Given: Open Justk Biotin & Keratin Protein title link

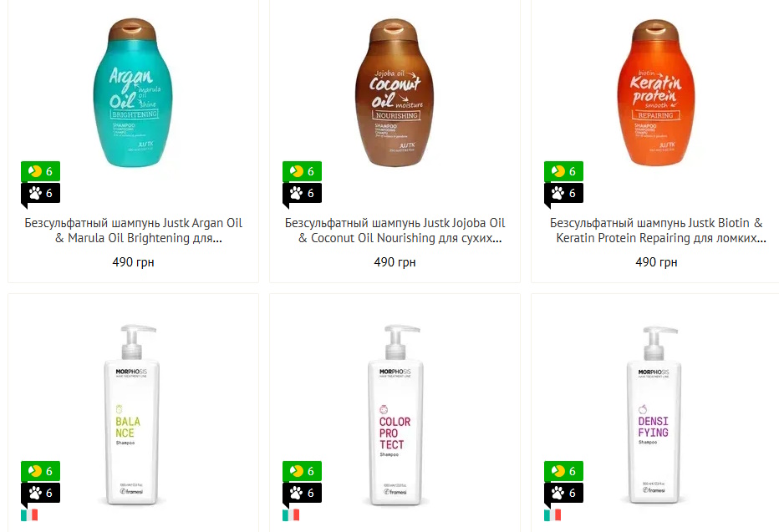Looking at the screenshot, I should click(x=656, y=231).
